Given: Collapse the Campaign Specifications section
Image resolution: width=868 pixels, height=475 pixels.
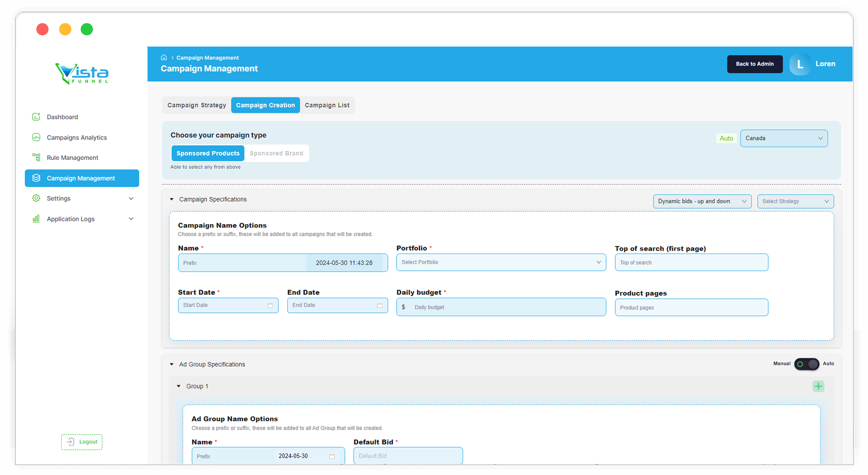Looking at the screenshot, I should click(172, 199).
